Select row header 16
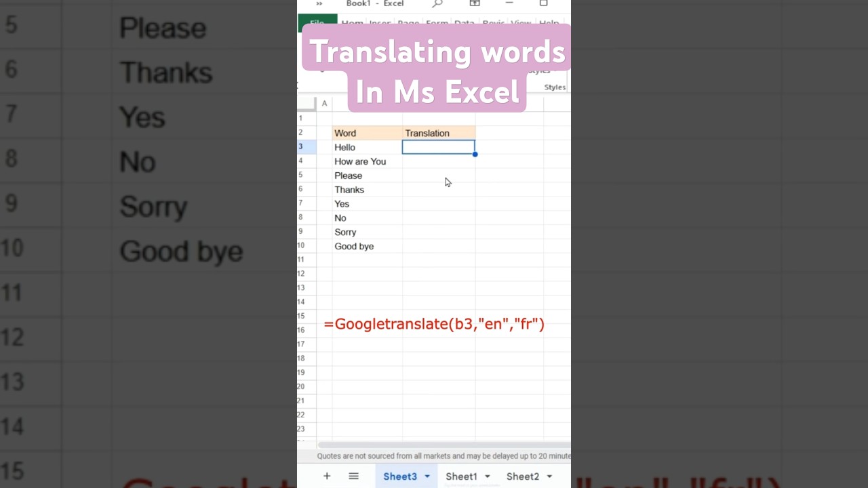868x488 pixels. 307,330
